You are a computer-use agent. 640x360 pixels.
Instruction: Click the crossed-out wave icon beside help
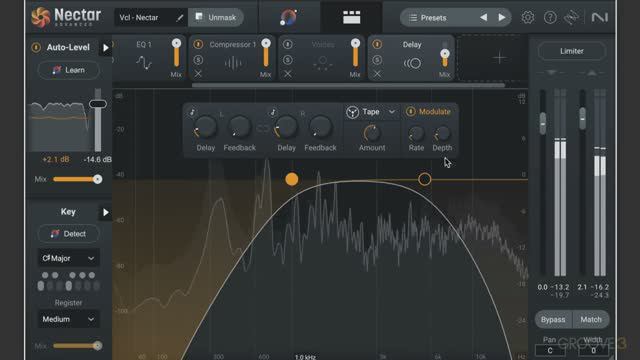click(x=571, y=18)
